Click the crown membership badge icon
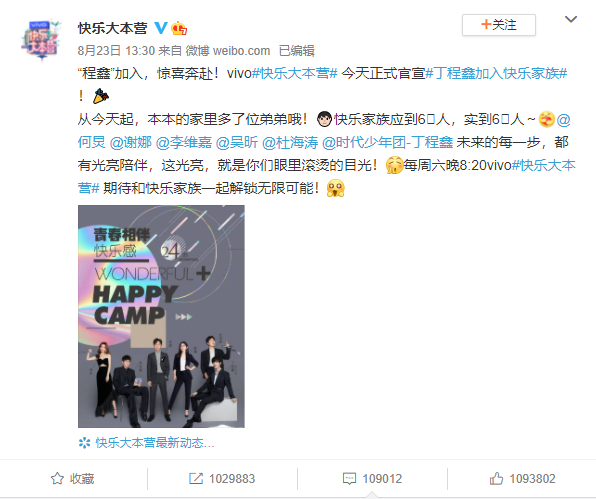596x499 pixels. (179, 28)
